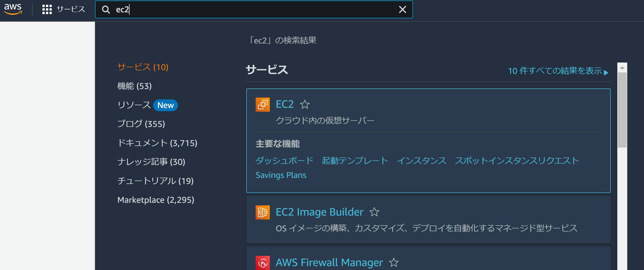
Task: Expand all results via 10 件すべての結果を表示 arrow
Action: point(558,71)
